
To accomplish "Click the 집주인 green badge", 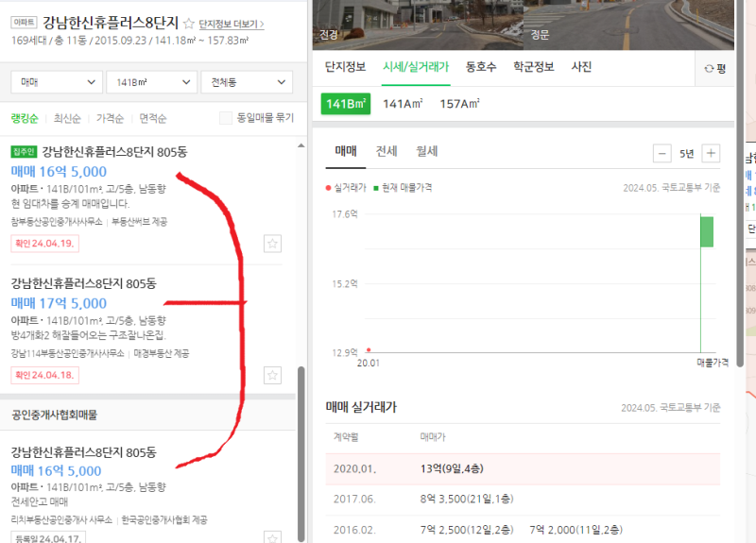I will pos(24,152).
